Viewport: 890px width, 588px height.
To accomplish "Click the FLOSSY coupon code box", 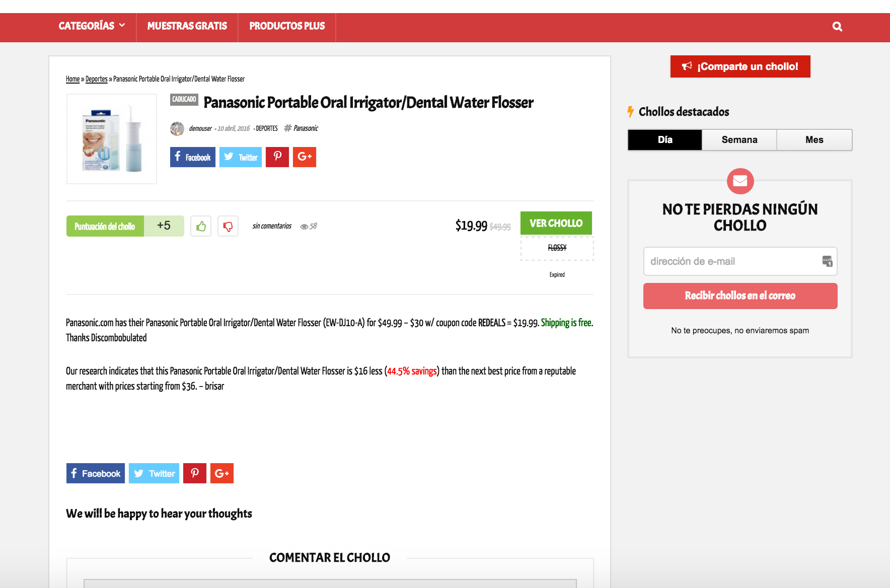I will coord(557,248).
